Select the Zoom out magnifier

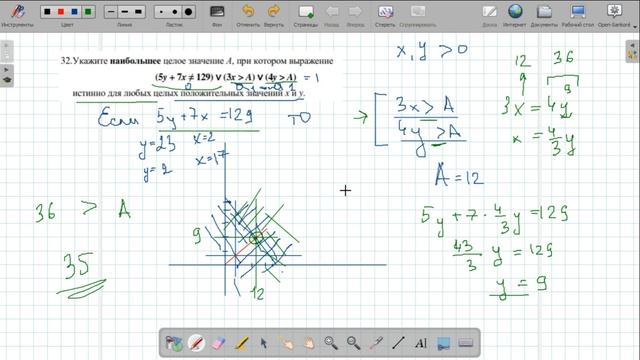click(x=353, y=343)
